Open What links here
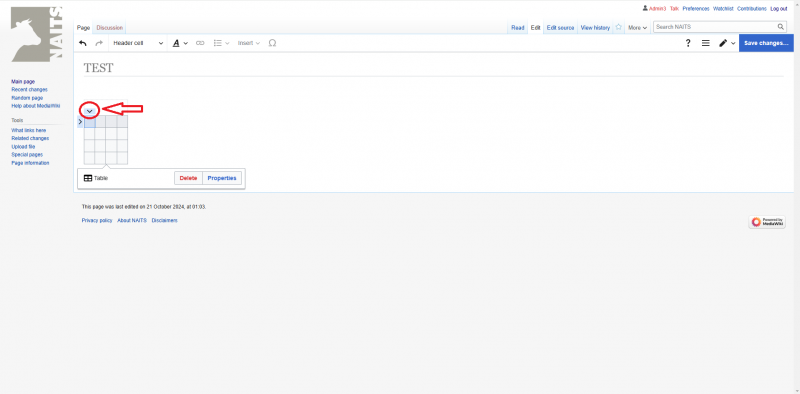The height and width of the screenshot is (394, 800). 29,131
